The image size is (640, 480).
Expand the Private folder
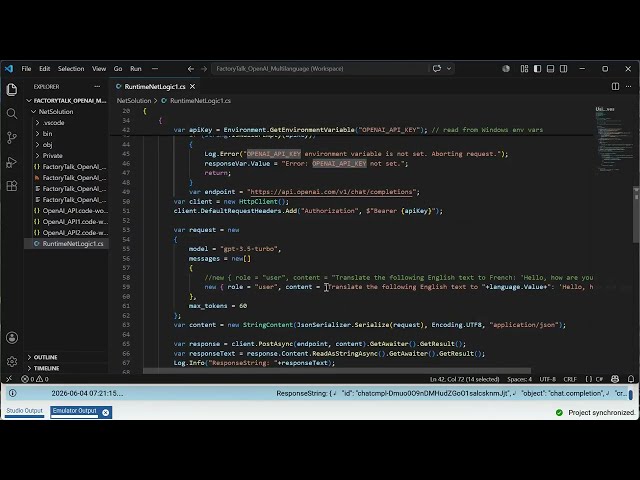[x=67, y=156]
